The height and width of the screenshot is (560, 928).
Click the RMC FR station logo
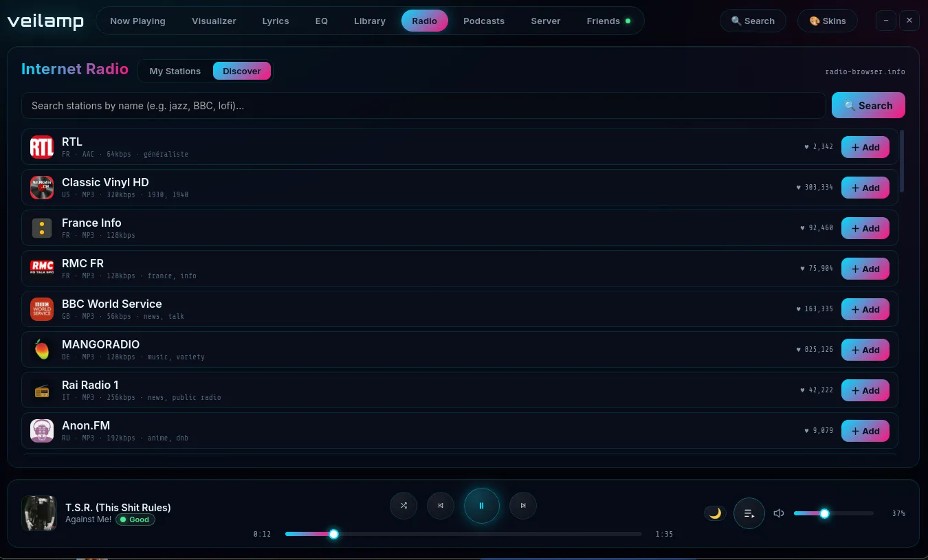[42, 269]
